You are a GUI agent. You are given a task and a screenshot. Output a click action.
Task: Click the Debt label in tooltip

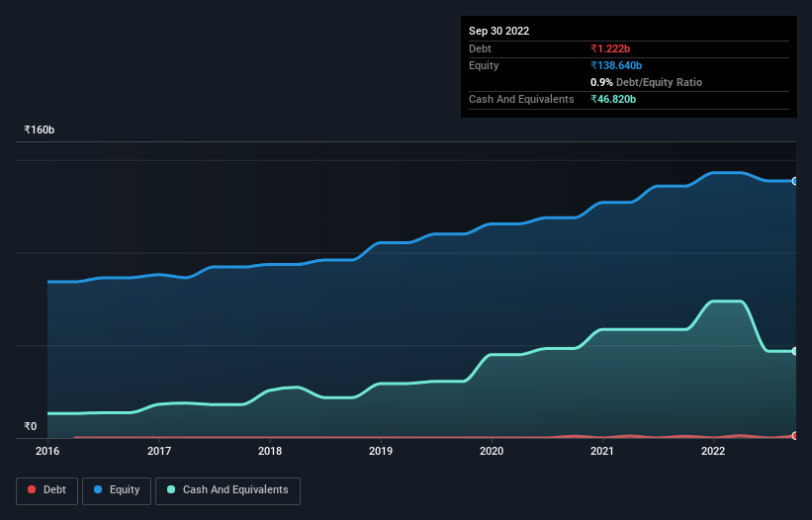(480, 48)
